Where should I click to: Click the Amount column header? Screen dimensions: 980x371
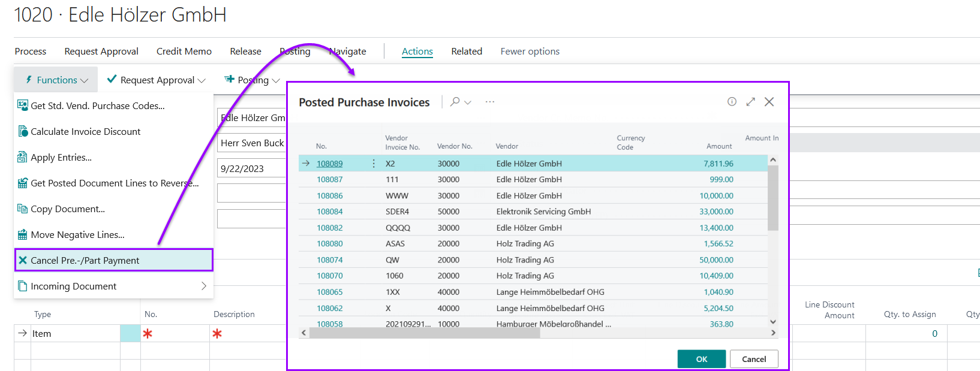pos(719,146)
